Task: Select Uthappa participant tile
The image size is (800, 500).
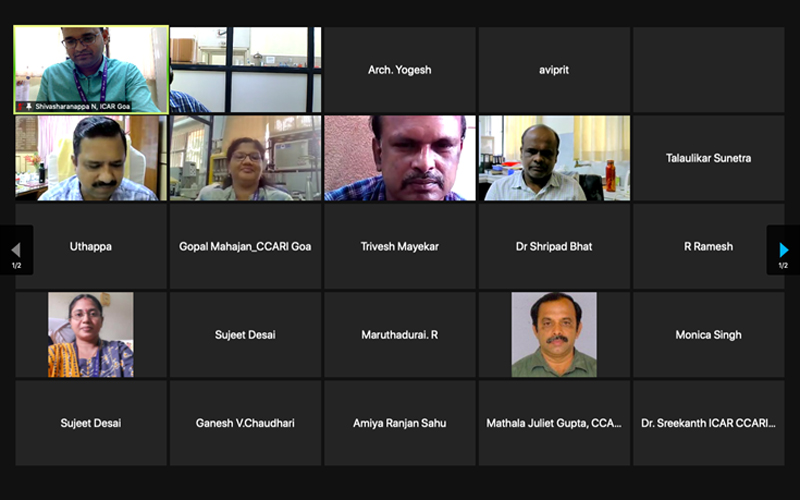Action: [x=91, y=246]
